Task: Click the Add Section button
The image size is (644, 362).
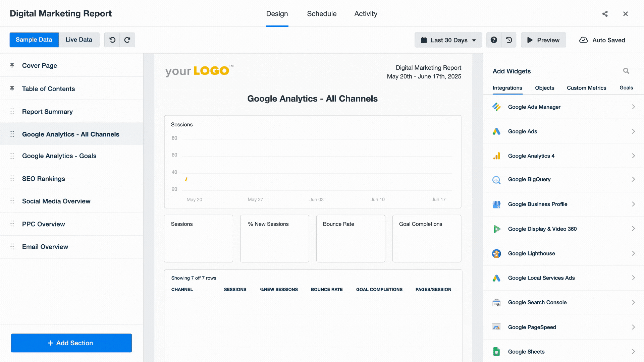Action: [x=71, y=343]
